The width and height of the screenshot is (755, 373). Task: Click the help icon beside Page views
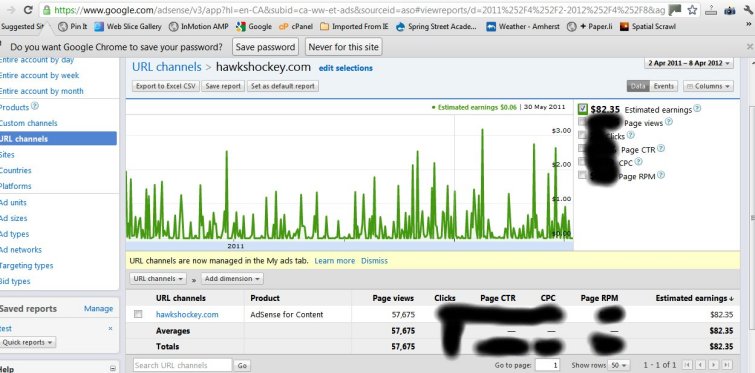coord(668,122)
